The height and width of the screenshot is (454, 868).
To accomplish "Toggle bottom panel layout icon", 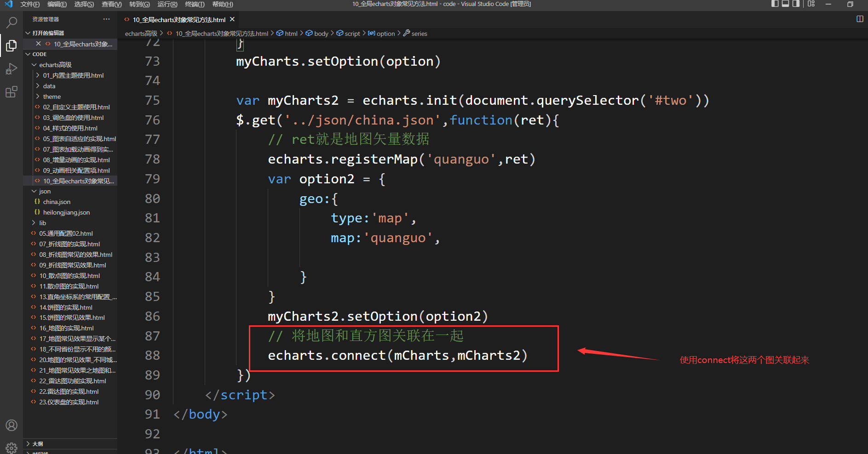I will click(786, 4).
